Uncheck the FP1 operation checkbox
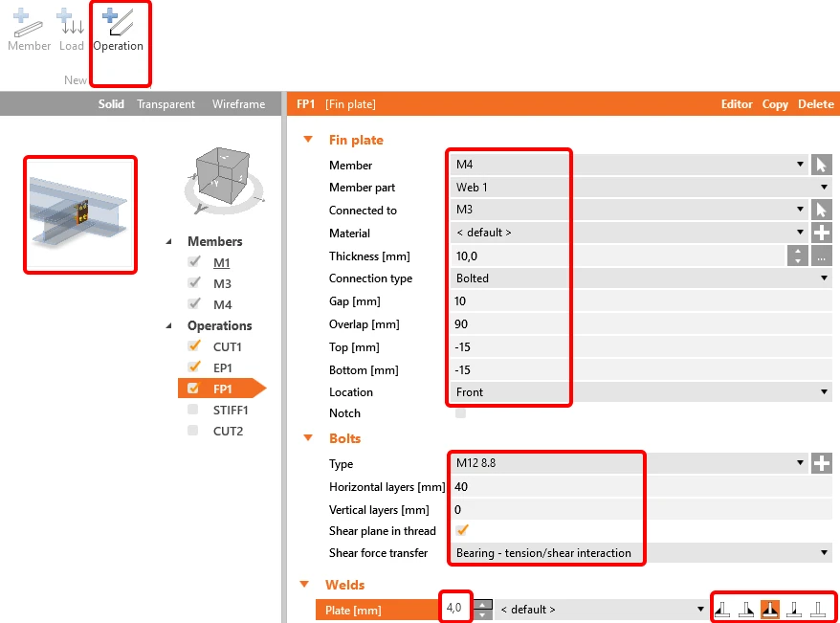Image resolution: width=840 pixels, height=623 pixels. pyautogui.click(x=193, y=389)
